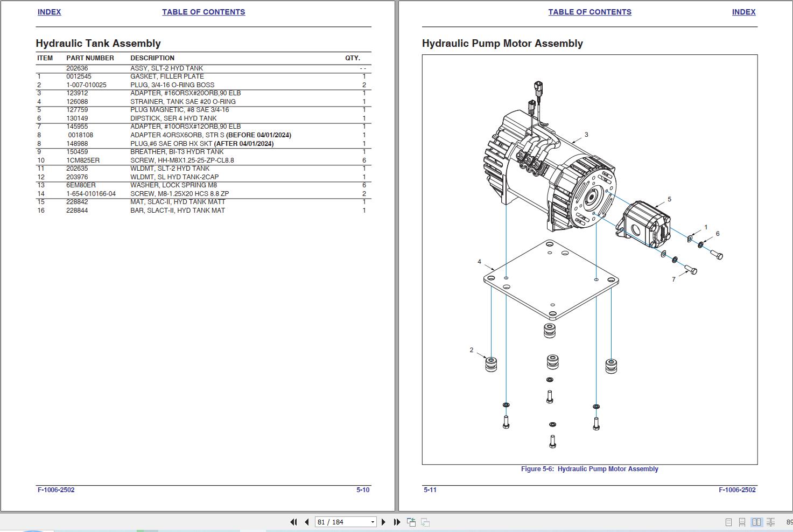793x532 pixels.
Task: Go to the next page
Action: click(383, 522)
